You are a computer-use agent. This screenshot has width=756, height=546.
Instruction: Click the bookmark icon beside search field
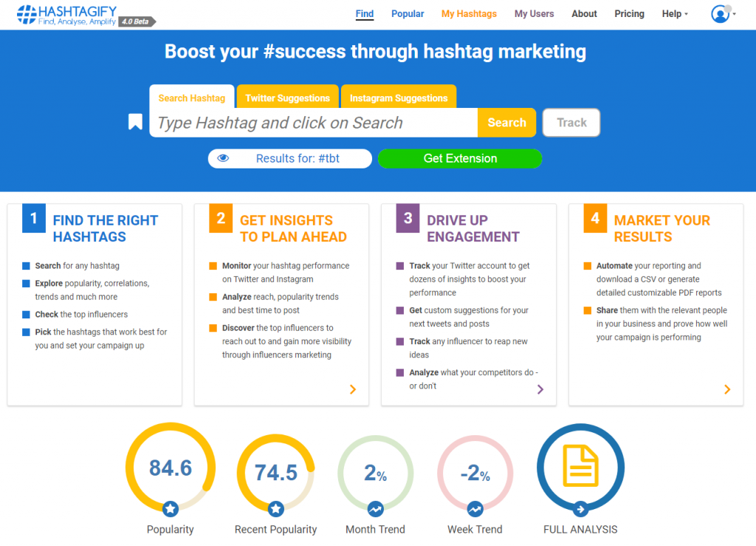point(135,122)
